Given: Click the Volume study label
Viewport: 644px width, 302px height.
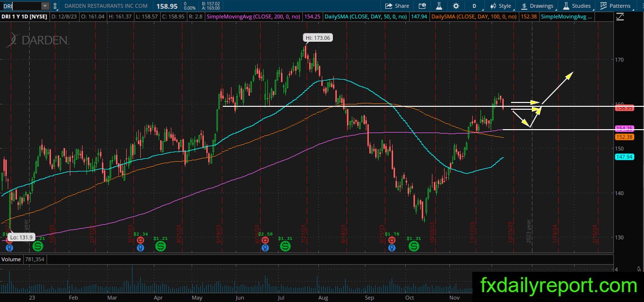Looking at the screenshot, I should (x=11, y=259).
